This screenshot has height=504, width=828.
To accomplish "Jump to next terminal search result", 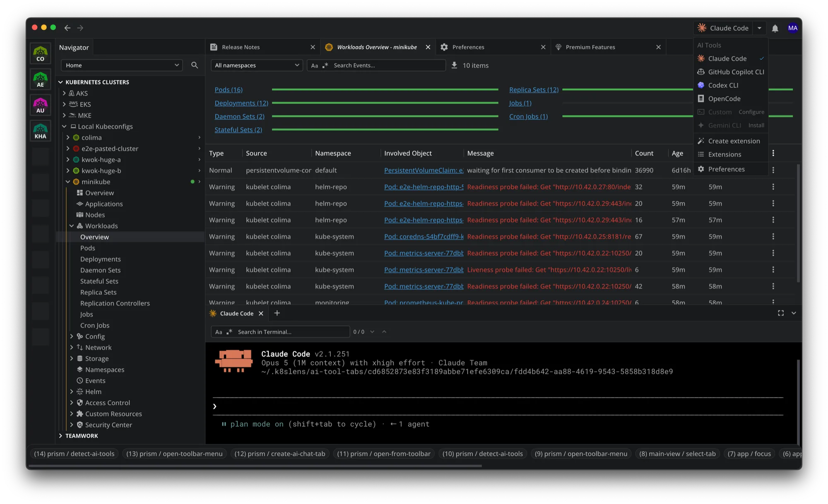I will point(372,331).
